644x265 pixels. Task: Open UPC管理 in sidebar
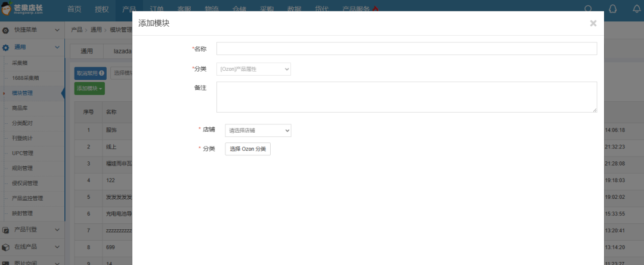click(x=23, y=153)
